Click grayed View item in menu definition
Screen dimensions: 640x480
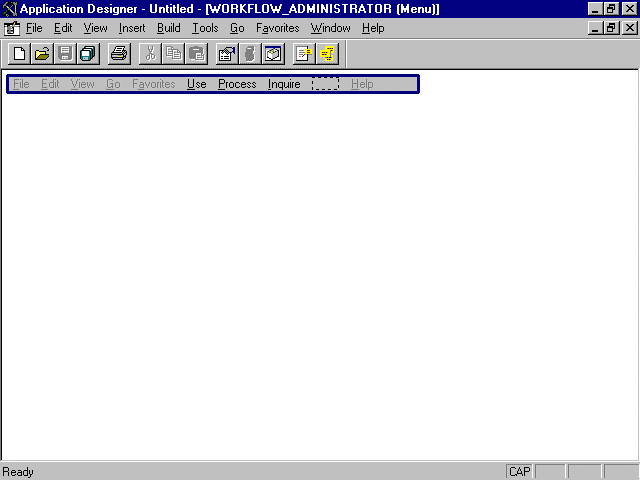click(82, 84)
